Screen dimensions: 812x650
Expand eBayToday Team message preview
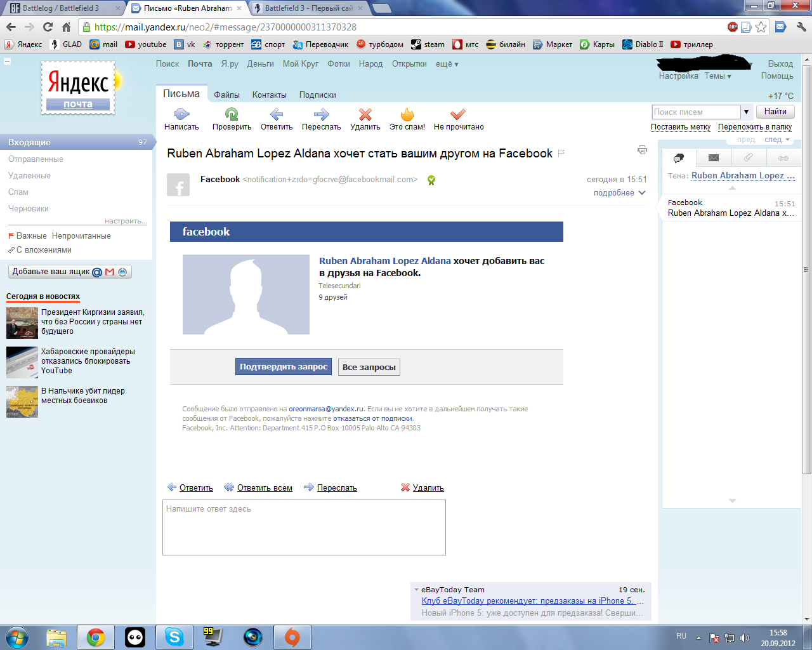(x=417, y=590)
